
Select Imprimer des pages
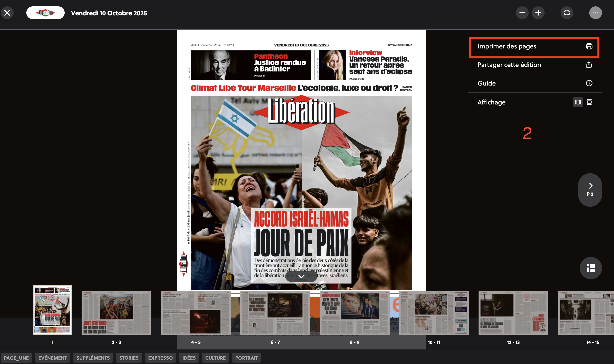pos(534,46)
